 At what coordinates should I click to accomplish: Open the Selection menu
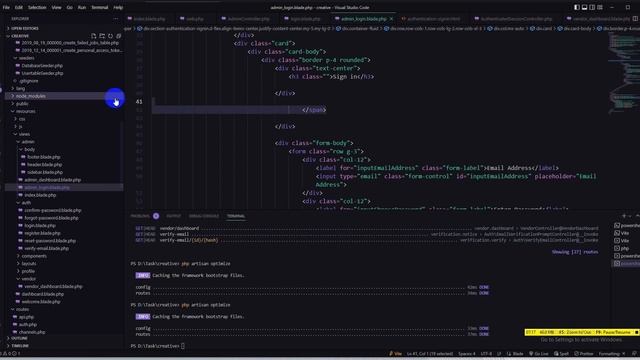point(37,7)
